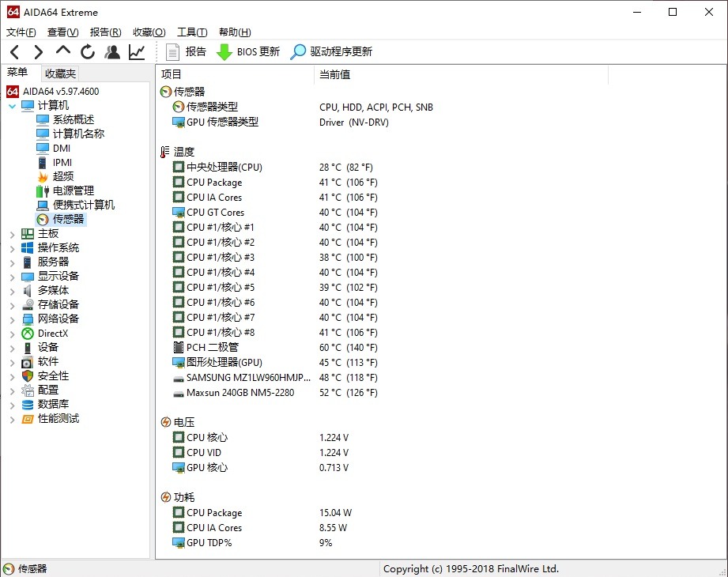Click the 安全性 shield icon
The image size is (728, 577).
28,376
